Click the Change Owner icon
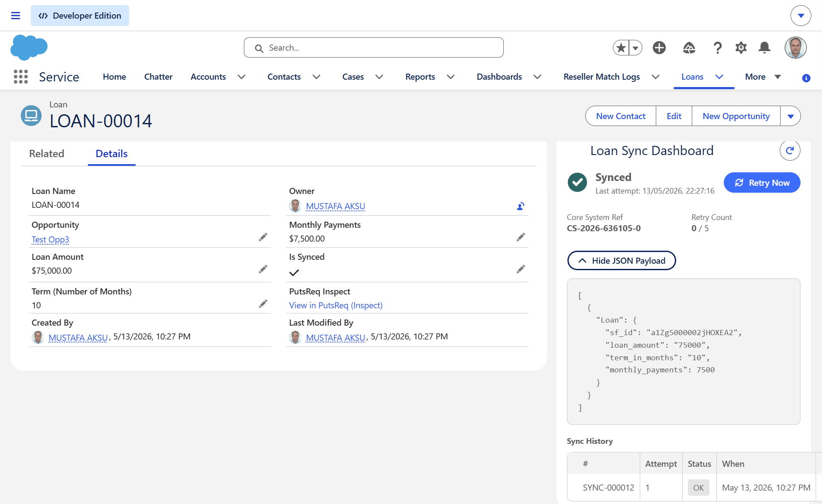 click(x=521, y=206)
